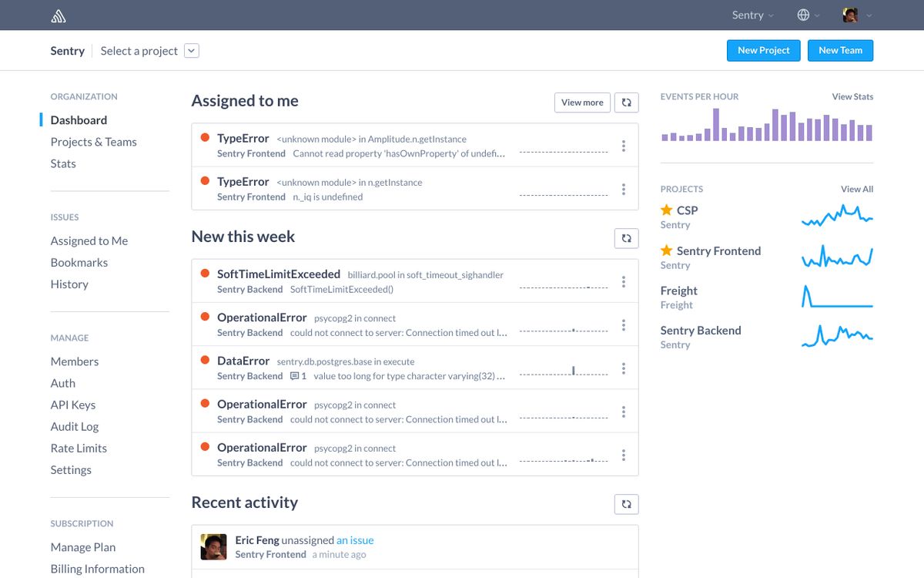
Task: Refresh the New this week section
Action: [x=626, y=238]
